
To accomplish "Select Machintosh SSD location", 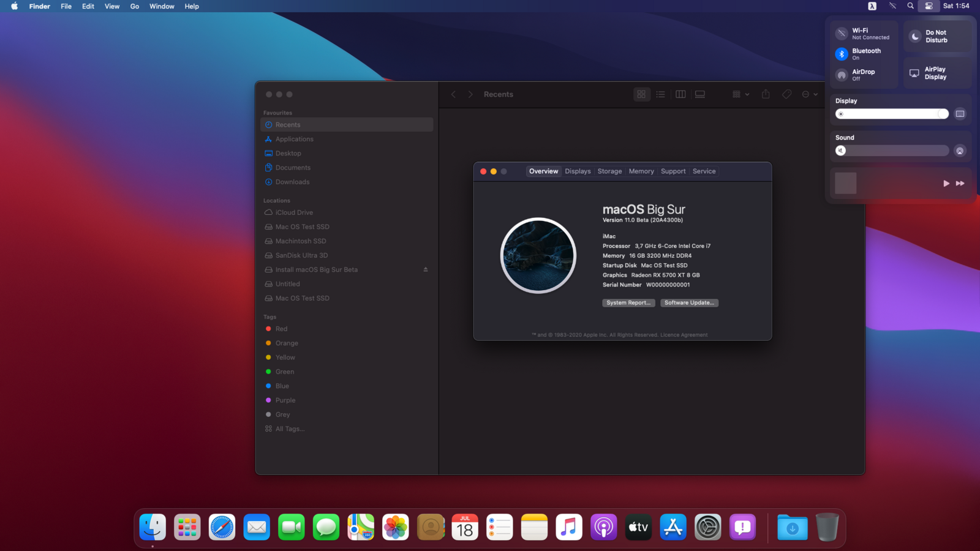I will pos(347,241).
